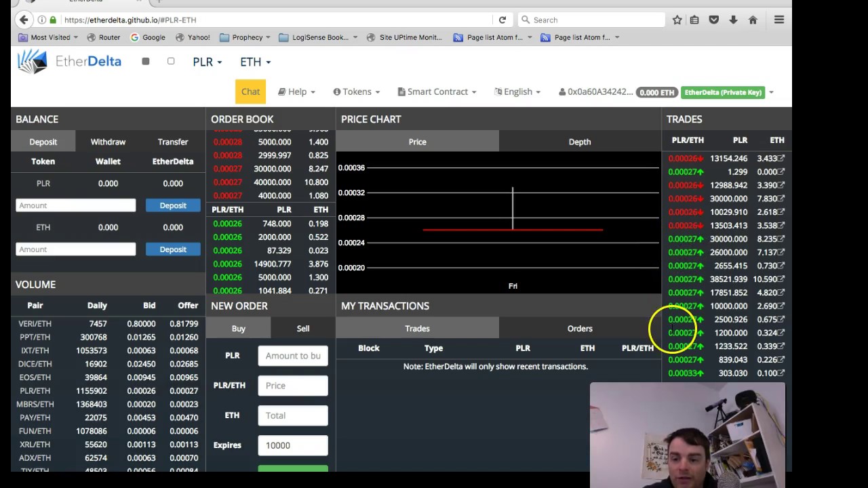Click the ETH deposit Amount field
868x488 pixels.
[x=76, y=249]
